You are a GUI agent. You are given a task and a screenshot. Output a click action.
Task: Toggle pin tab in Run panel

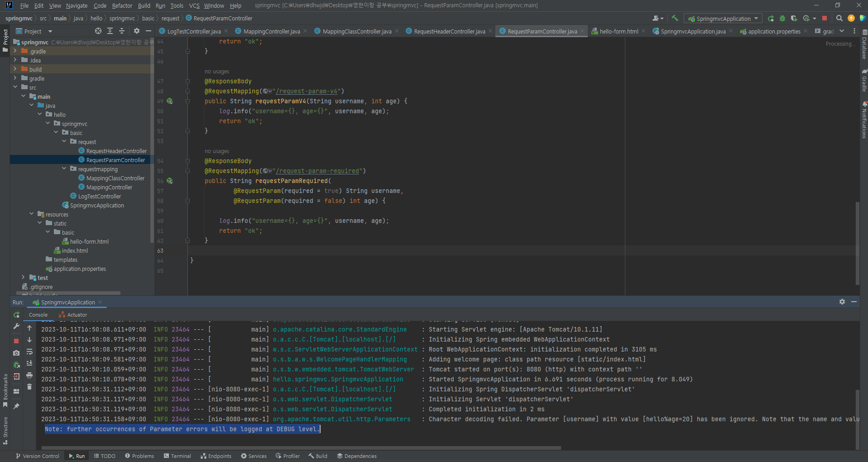pos(16,406)
